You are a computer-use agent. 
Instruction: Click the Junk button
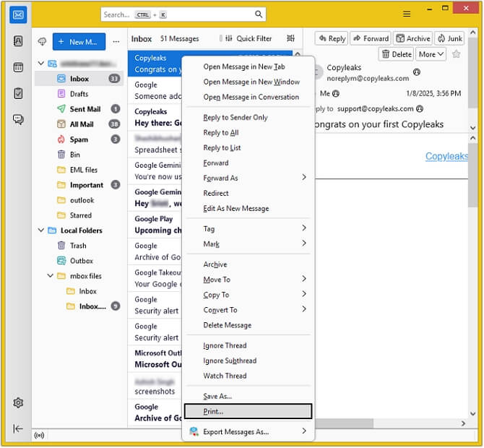point(450,38)
